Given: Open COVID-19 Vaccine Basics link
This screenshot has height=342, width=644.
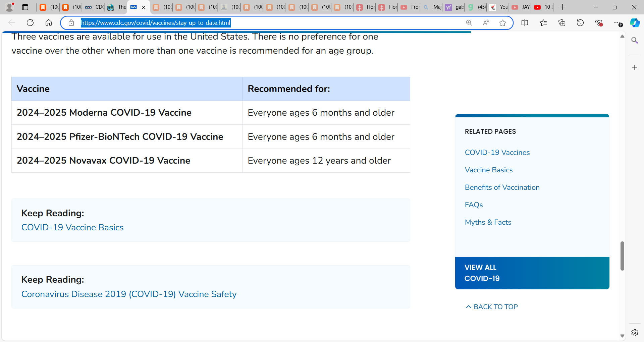Looking at the screenshot, I should pyautogui.click(x=72, y=227).
